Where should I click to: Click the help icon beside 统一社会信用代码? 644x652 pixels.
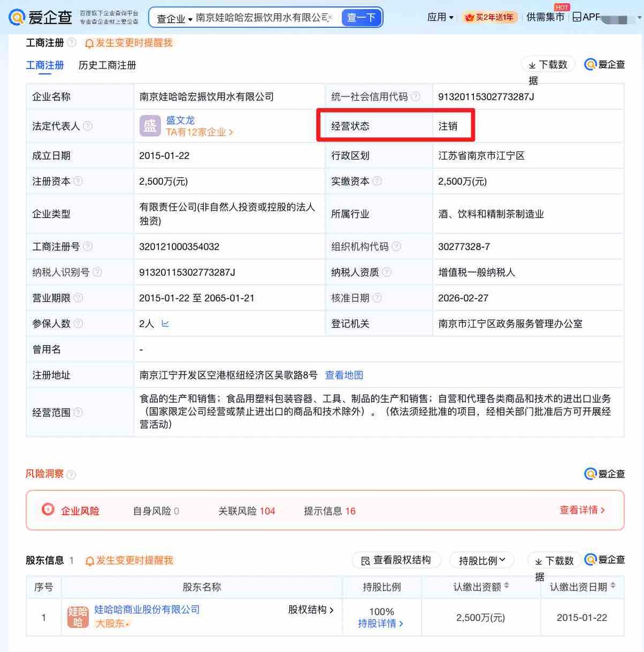(x=416, y=97)
